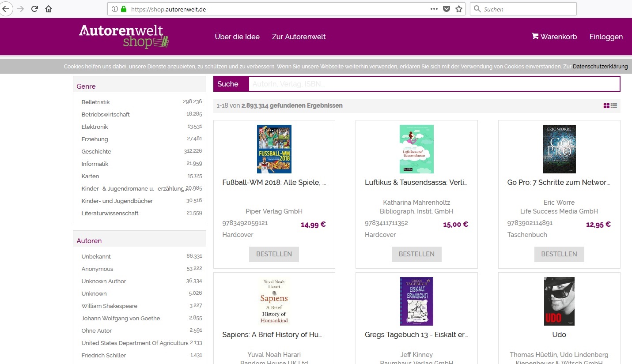Go back with the browser back arrow
Viewport: 632px width, 364px height.
6,9
